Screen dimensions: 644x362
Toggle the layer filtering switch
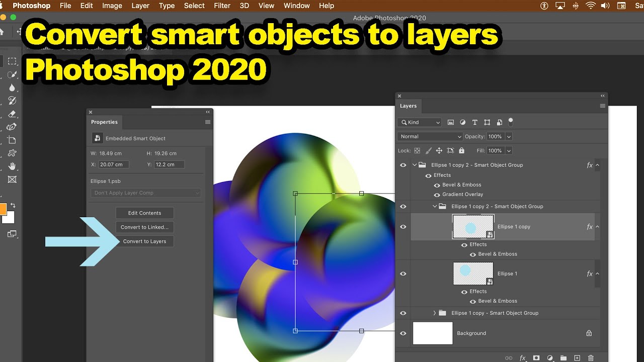click(x=511, y=122)
